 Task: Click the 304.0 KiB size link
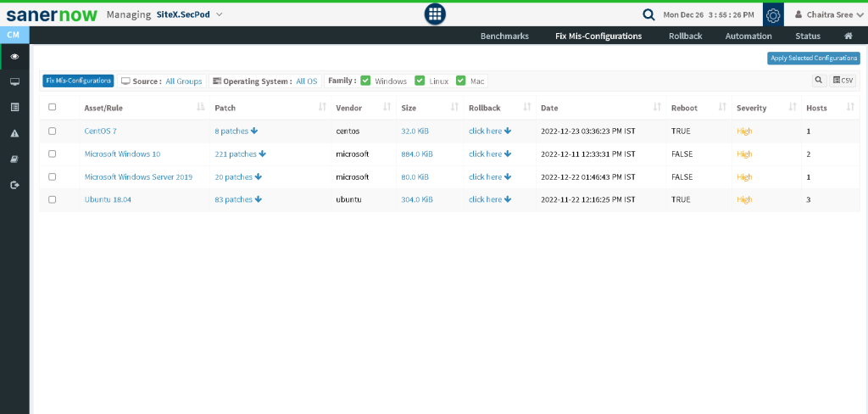click(x=417, y=199)
